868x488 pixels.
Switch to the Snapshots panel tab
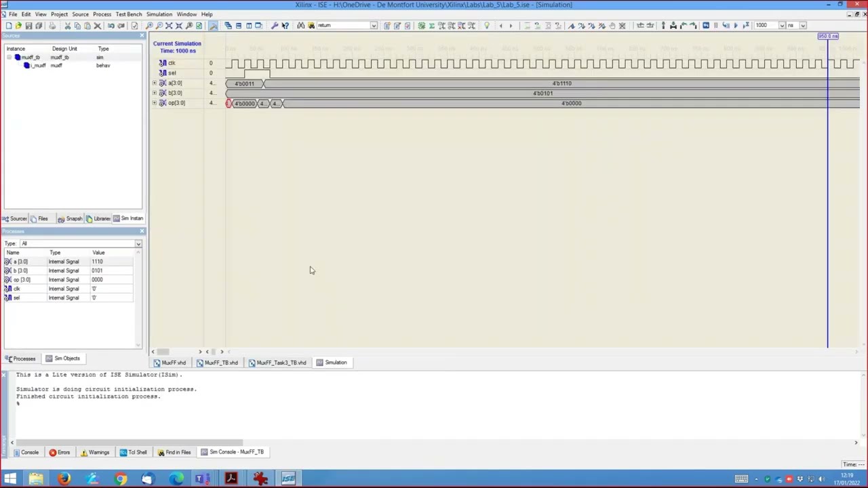click(x=70, y=218)
